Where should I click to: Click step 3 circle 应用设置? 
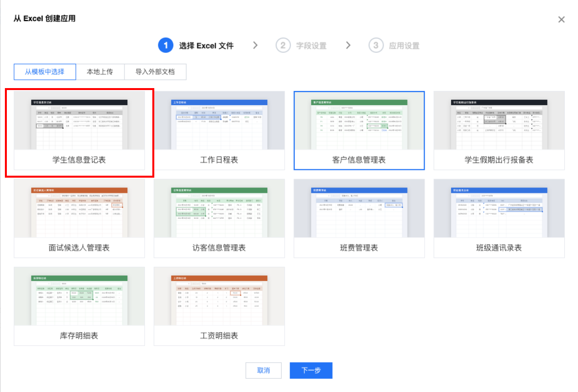(x=376, y=46)
